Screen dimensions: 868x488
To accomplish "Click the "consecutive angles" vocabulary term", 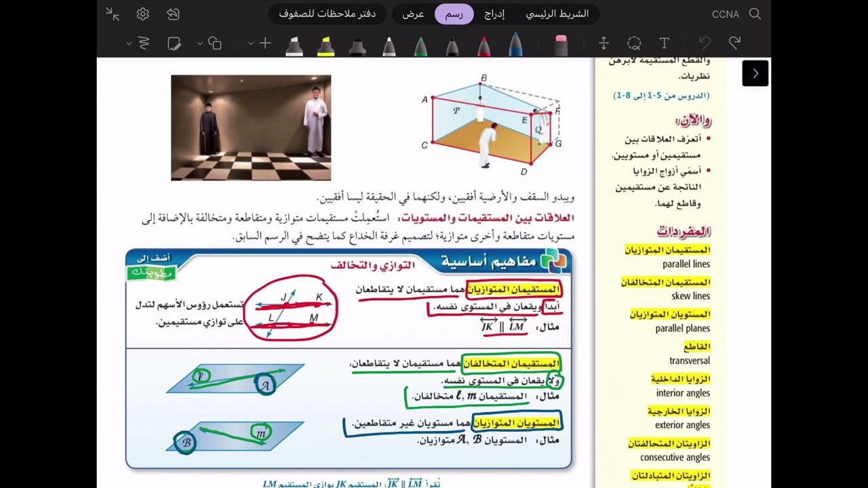I will tap(675, 457).
